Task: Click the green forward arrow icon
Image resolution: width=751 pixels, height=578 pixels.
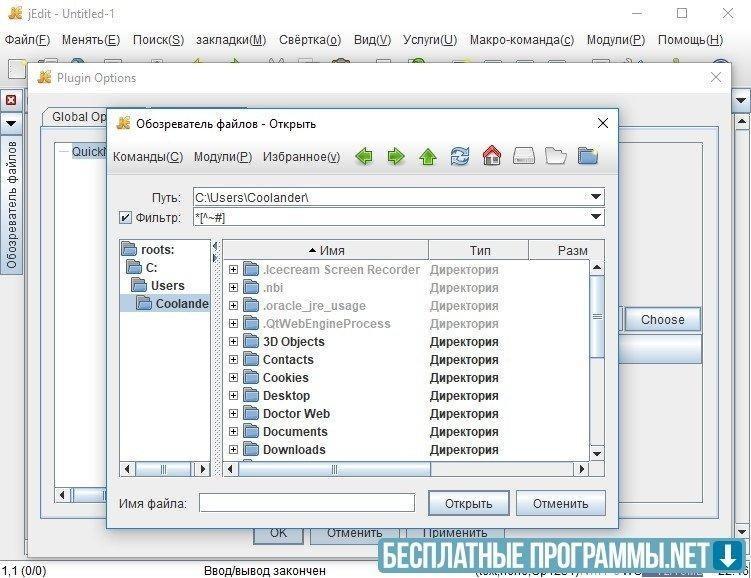Action: [396, 156]
